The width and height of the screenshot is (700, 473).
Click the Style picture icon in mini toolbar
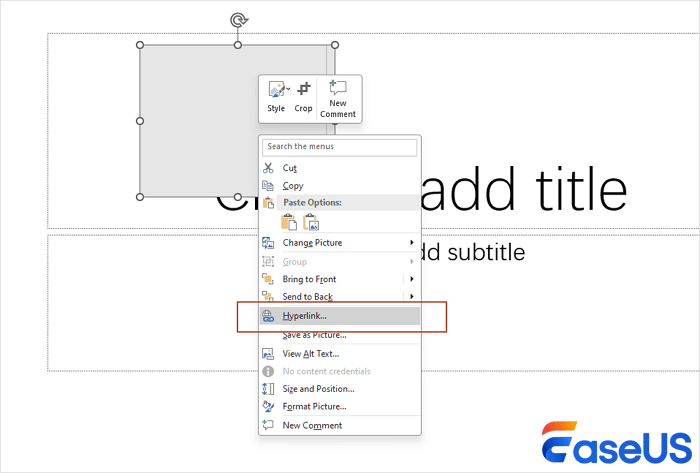[276, 89]
